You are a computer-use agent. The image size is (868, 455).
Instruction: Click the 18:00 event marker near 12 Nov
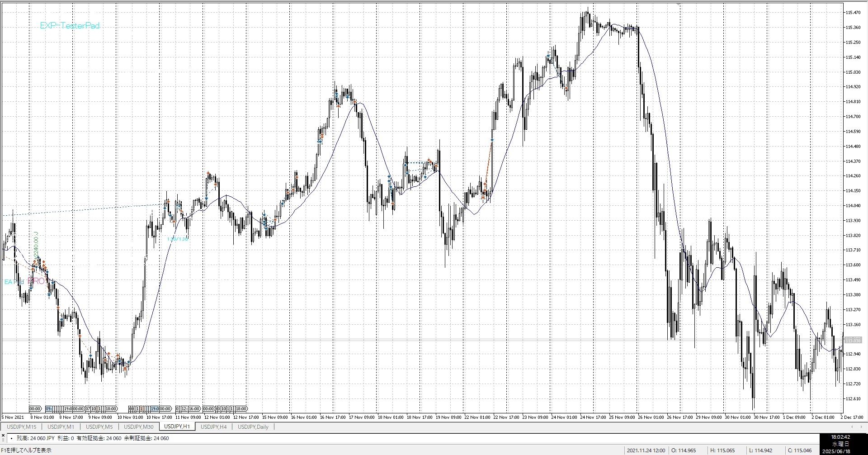pyautogui.click(x=241, y=409)
